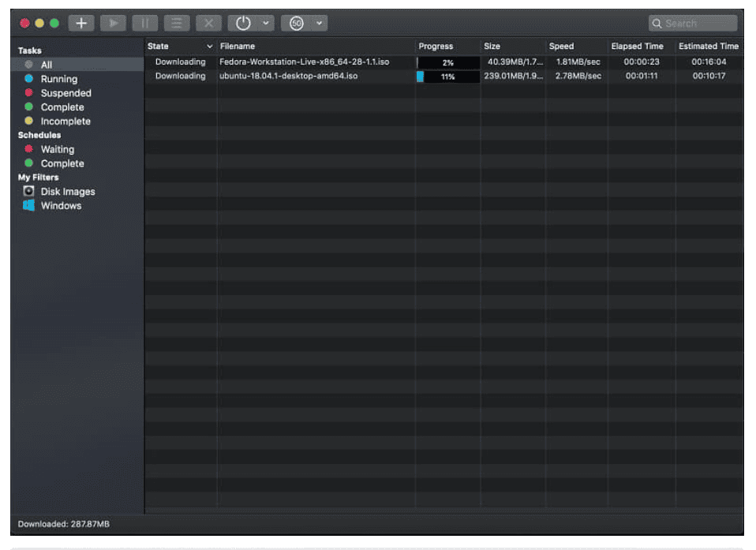Pause downloads using the pause toolbar button
756x550 pixels.
click(x=144, y=23)
